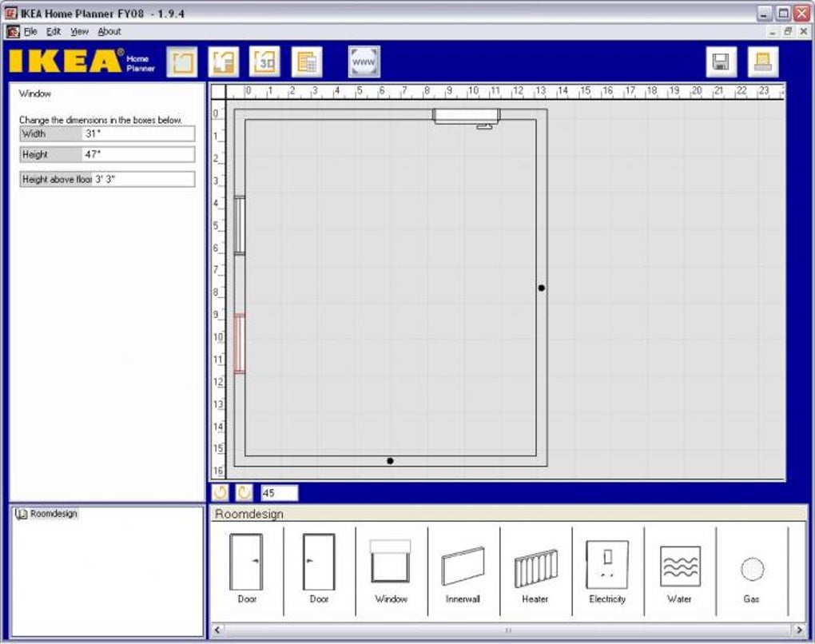Click the document icon beside File menu

click(x=13, y=32)
